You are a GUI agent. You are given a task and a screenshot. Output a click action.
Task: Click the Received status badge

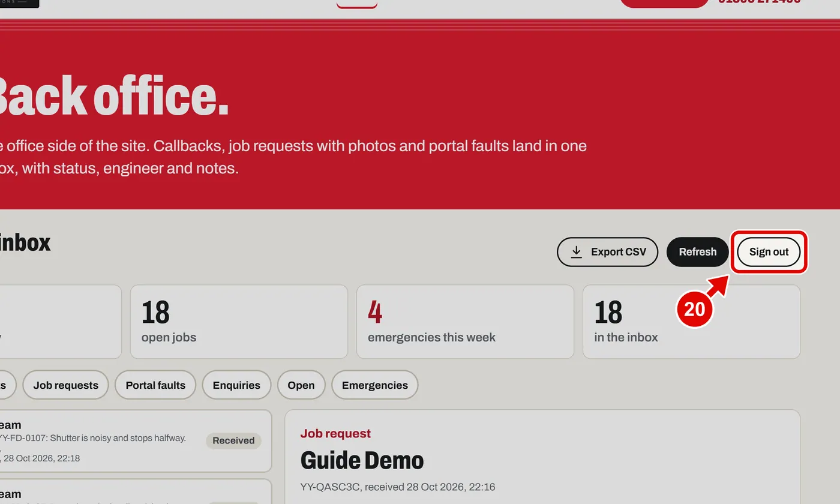233,440
